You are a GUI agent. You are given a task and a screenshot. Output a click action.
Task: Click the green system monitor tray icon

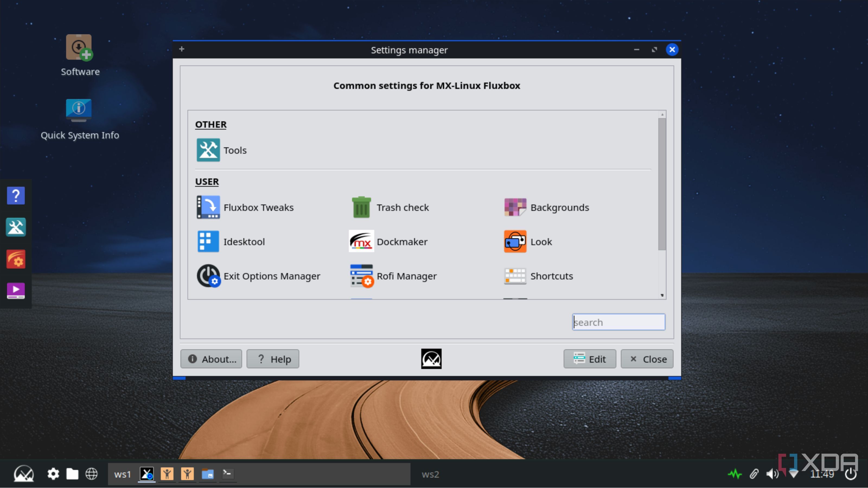[x=735, y=474]
